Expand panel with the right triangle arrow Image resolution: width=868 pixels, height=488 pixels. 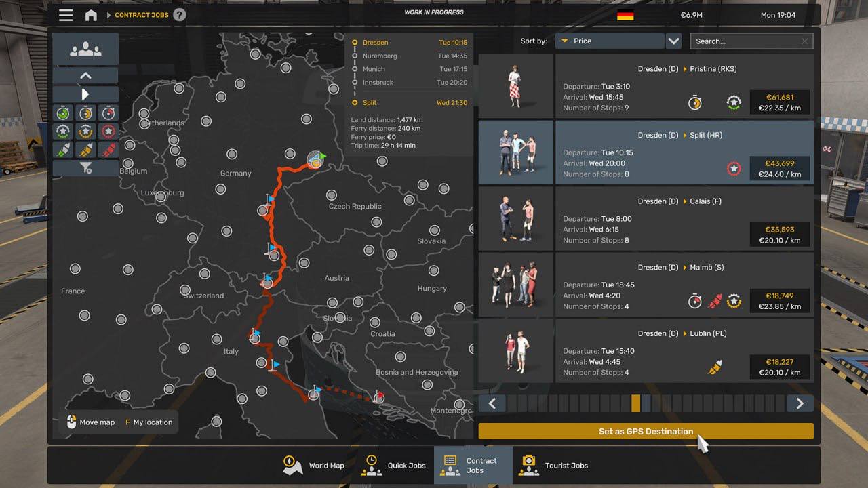coord(85,94)
